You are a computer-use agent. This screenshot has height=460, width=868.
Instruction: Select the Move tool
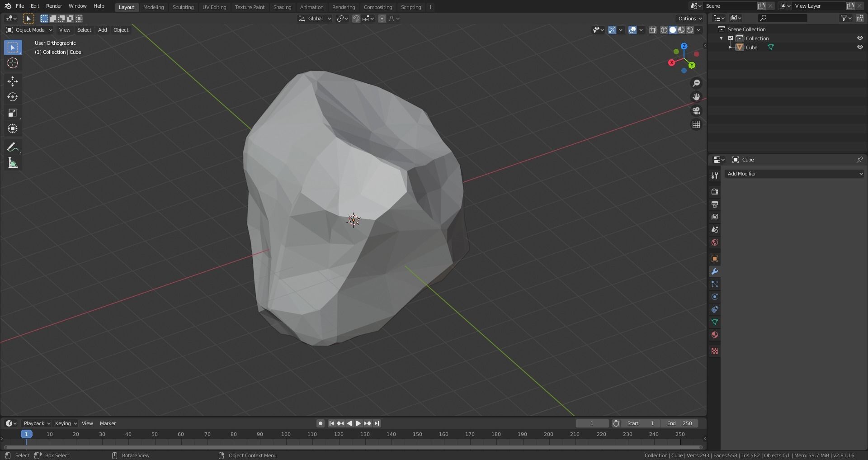click(13, 81)
